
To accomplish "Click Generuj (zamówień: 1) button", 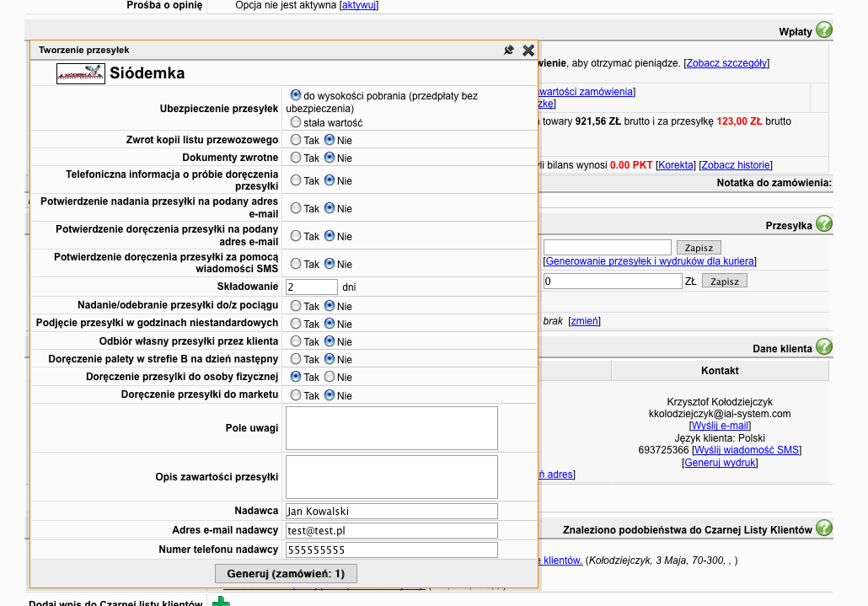I will coord(286,573).
